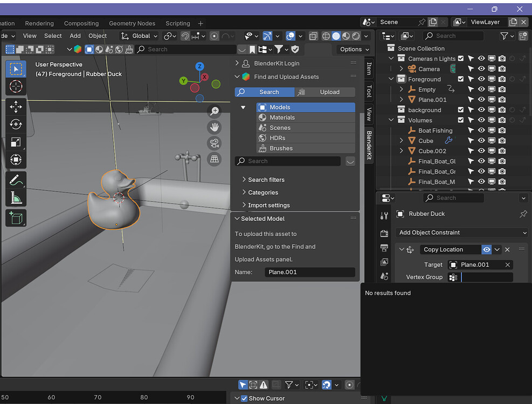
Task: Choose the Move tool
Action: coord(16,107)
